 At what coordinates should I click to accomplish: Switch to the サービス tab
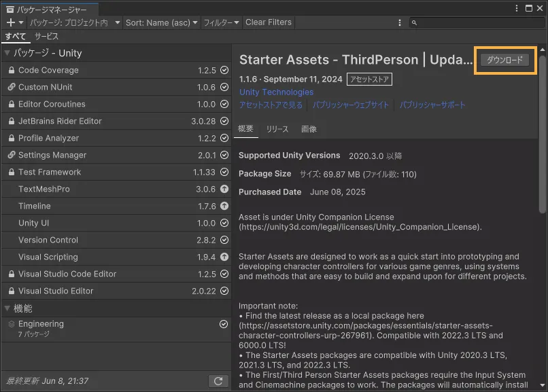[46, 36]
